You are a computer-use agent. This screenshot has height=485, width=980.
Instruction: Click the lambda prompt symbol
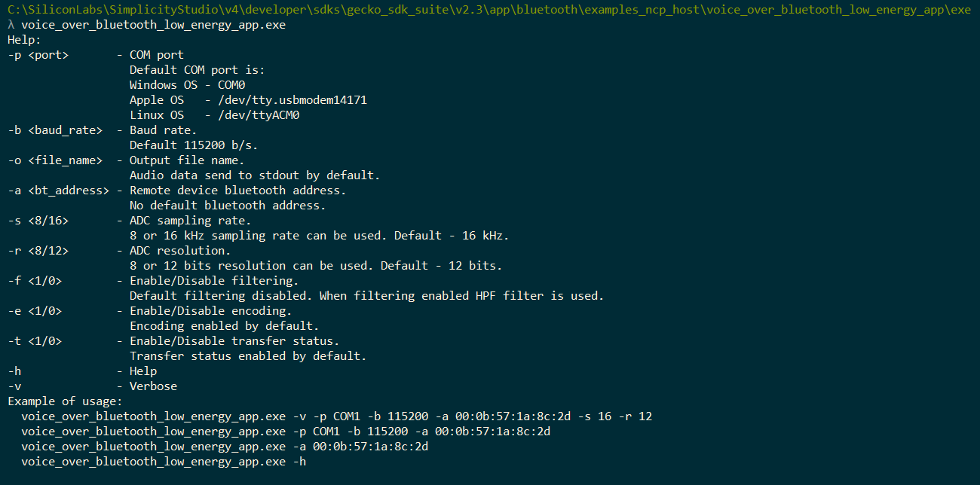11,25
